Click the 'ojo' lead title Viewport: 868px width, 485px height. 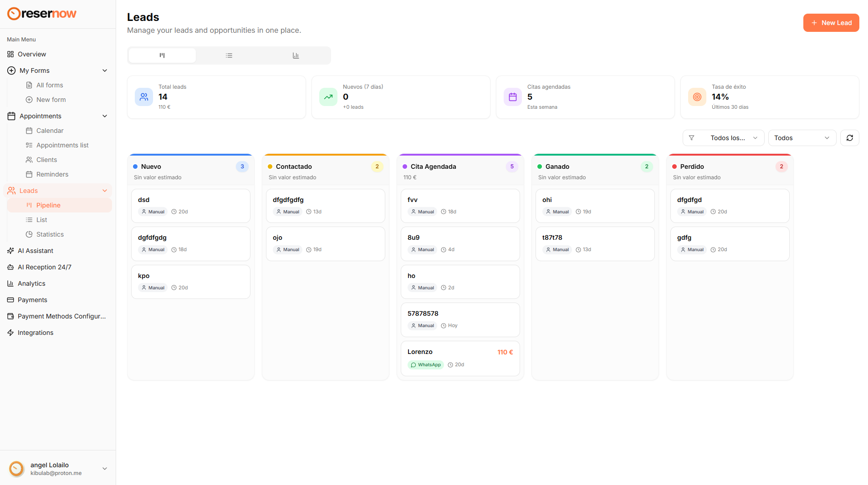pyautogui.click(x=278, y=237)
